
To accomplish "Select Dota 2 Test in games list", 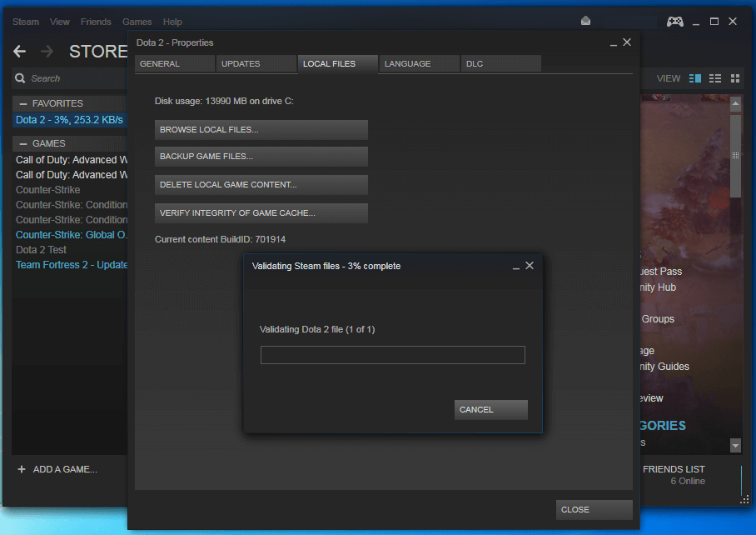I will 41,250.
